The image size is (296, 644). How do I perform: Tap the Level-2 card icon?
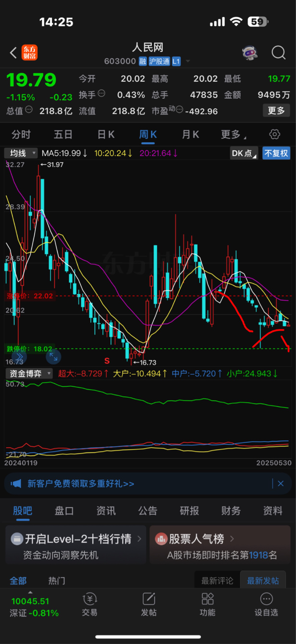(x=17, y=538)
